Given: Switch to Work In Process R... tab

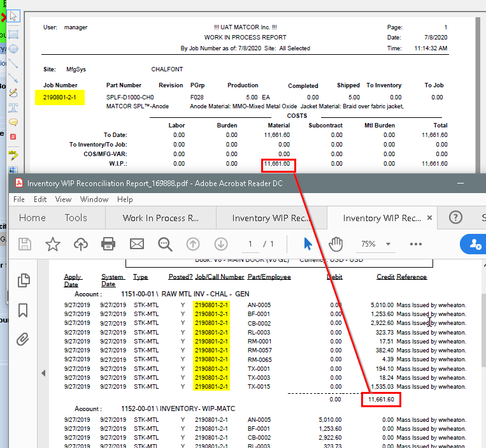Looking at the screenshot, I should coord(161,218).
